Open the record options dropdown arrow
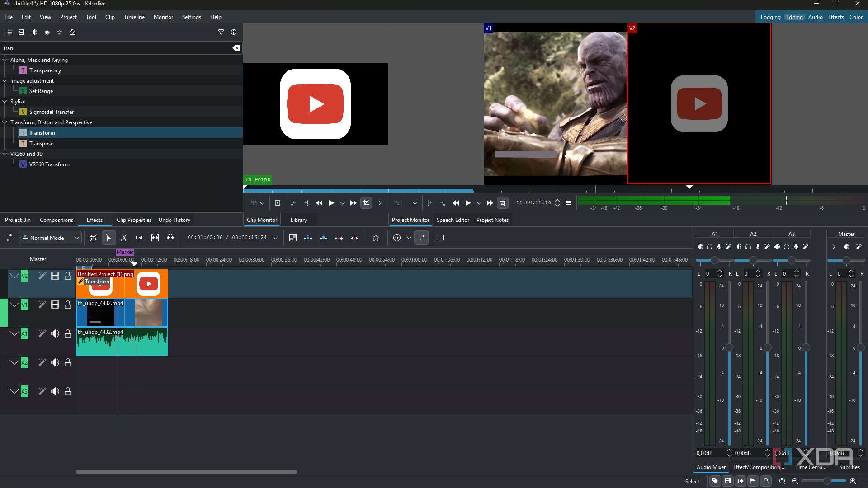The width and height of the screenshot is (868, 488). click(x=409, y=238)
